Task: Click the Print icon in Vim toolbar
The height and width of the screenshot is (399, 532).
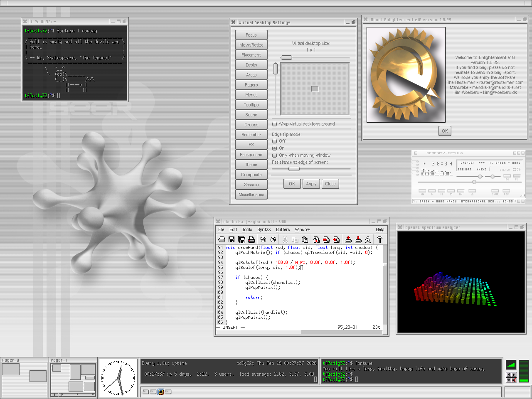Action: 251,239
